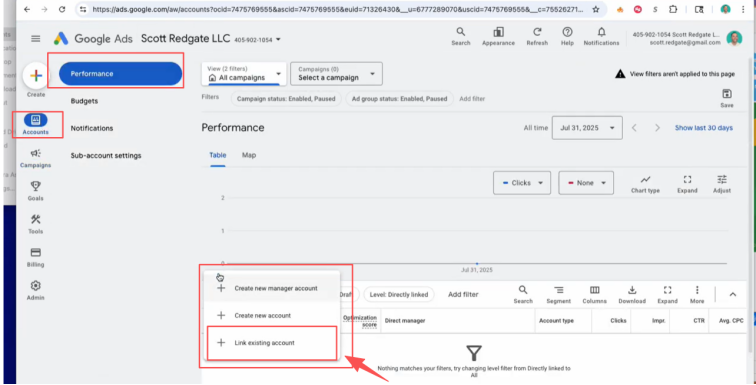Screen dimensions: 756x385
Task: Open the Campaigns sidebar section
Action: pos(36,158)
